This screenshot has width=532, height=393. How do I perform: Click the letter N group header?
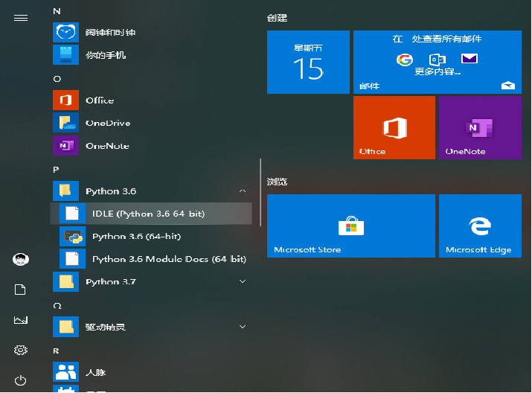pyautogui.click(x=57, y=11)
